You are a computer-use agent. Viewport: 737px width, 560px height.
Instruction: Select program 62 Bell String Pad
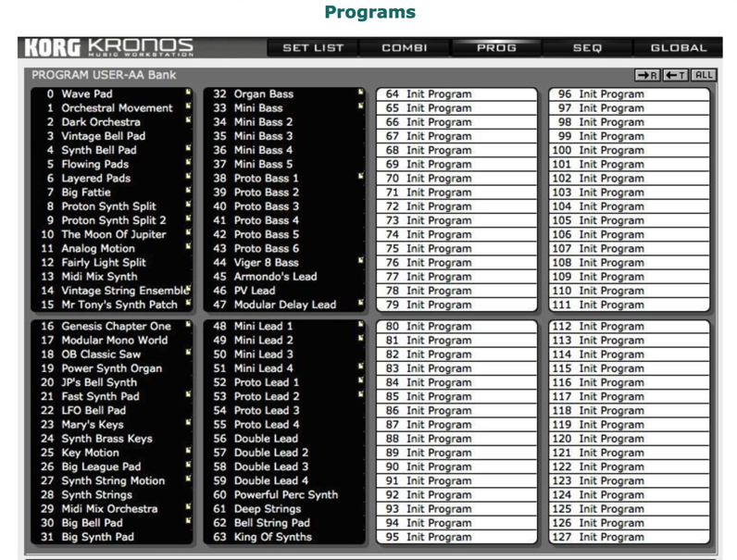pos(284,523)
